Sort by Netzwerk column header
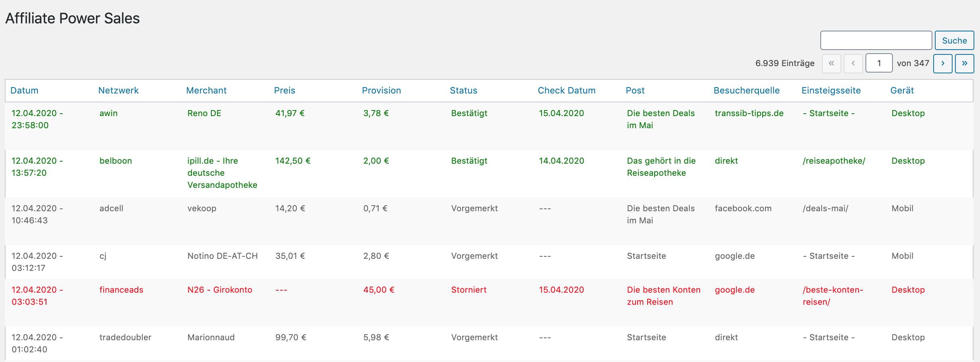 point(119,90)
